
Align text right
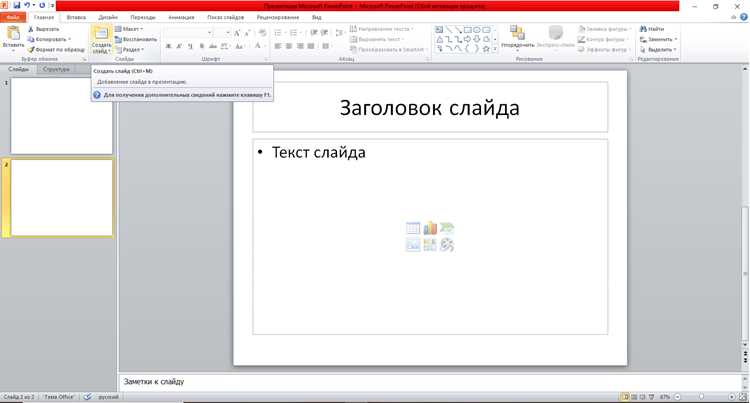pyautogui.click(x=300, y=46)
